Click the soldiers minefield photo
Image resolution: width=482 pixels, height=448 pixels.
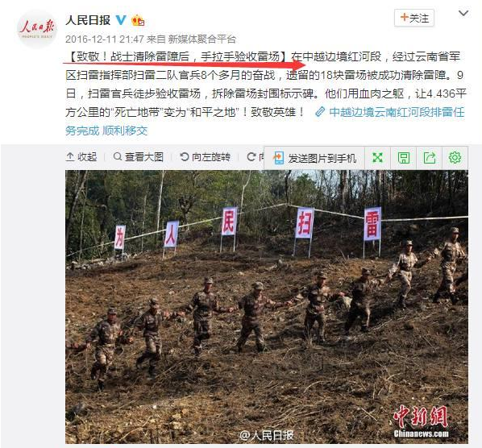click(267, 307)
